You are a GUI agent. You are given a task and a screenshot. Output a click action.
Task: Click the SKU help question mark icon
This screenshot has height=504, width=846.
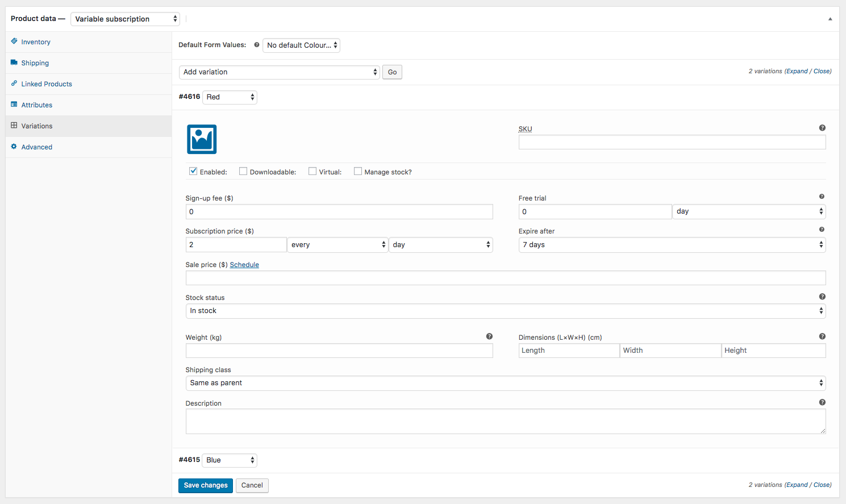[x=822, y=128]
